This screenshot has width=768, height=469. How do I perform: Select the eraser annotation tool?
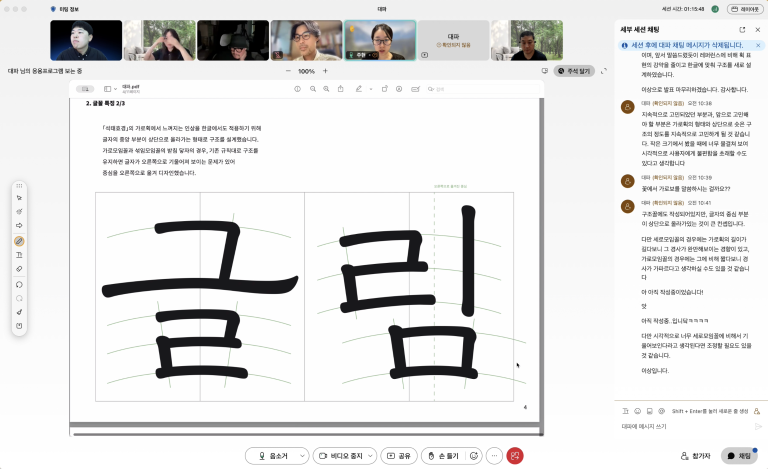click(19, 269)
